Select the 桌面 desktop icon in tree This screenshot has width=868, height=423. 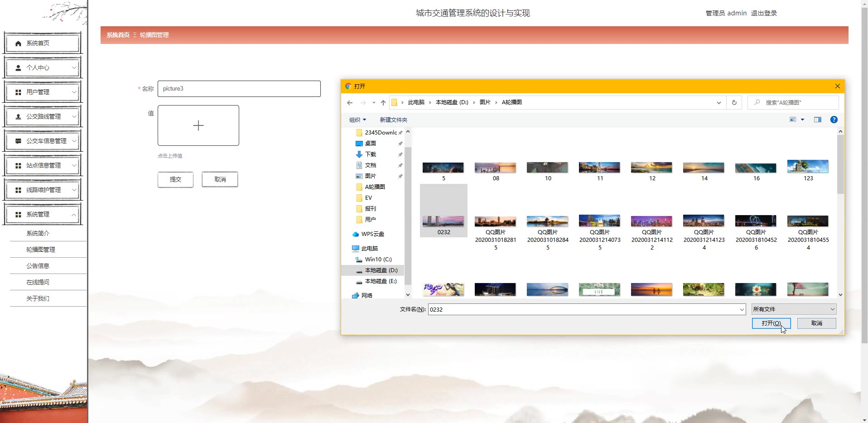[x=359, y=144]
